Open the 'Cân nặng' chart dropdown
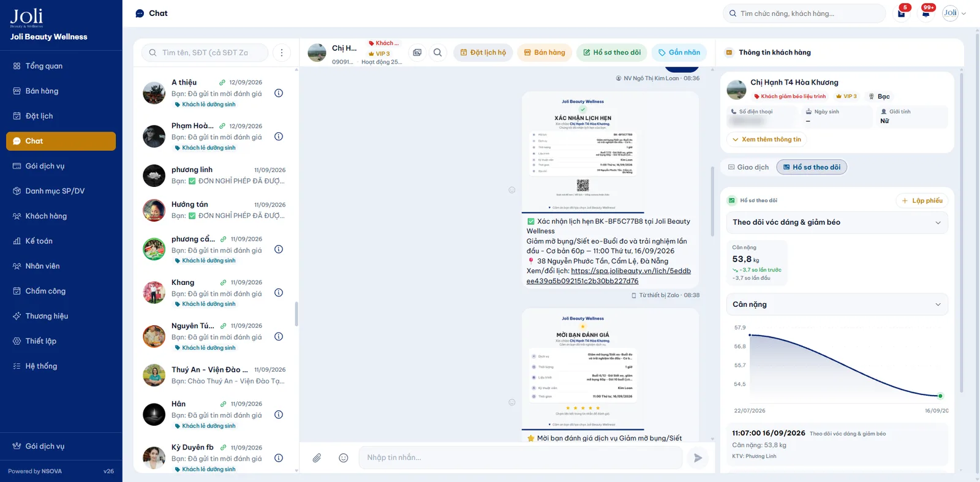 point(837,304)
